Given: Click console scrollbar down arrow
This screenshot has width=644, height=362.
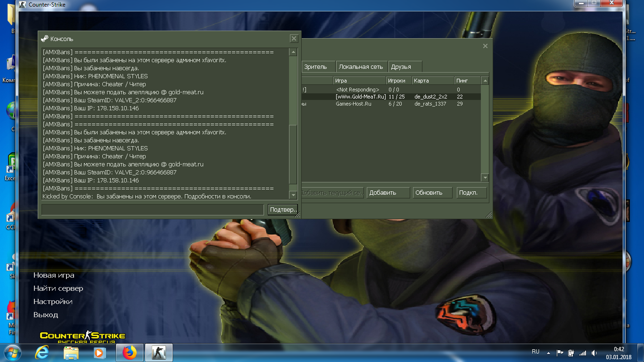Looking at the screenshot, I should 293,195.
